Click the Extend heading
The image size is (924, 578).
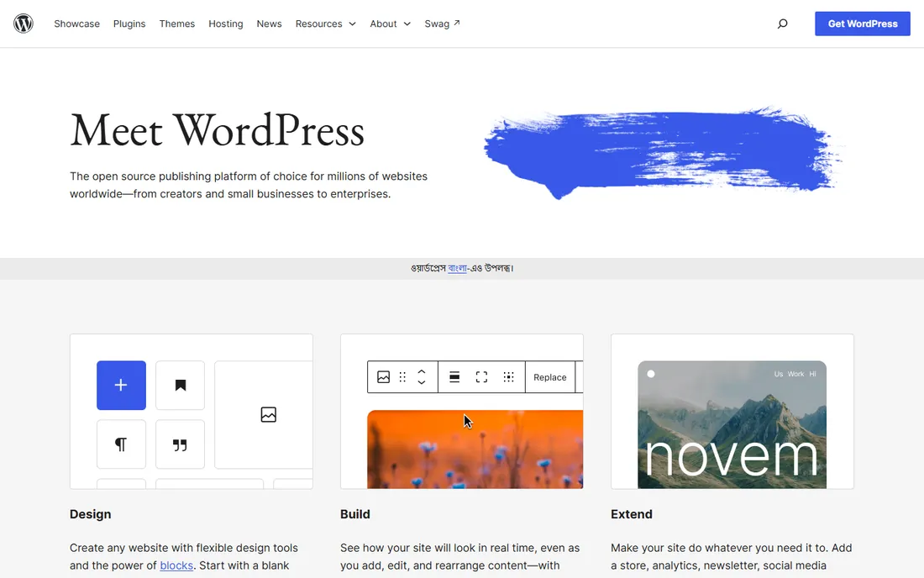pyautogui.click(x=631, y=514)
